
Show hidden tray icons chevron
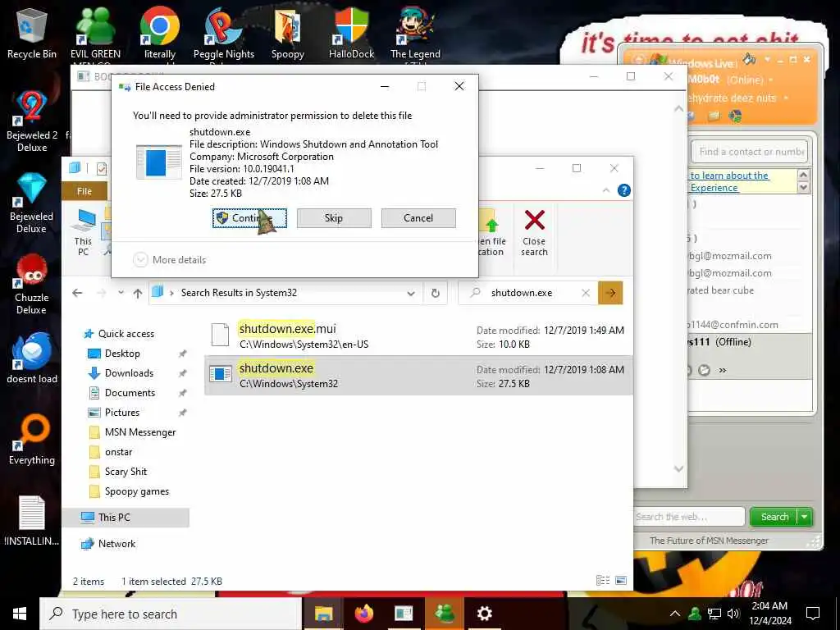tap(675, 614)
